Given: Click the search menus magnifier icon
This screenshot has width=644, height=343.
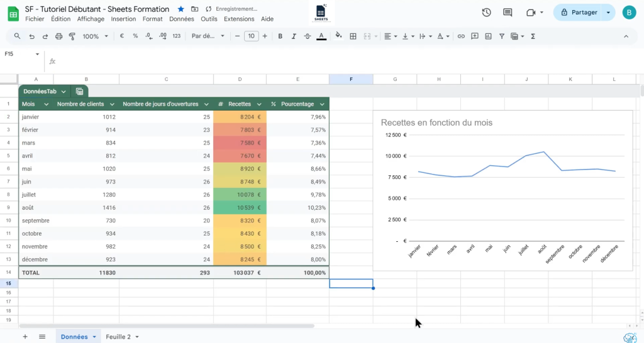Looking at the screenshot, I should (17, 36).
